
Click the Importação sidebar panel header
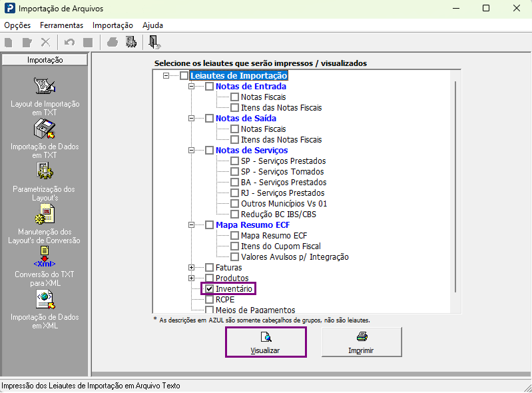(x=45, y=60)
